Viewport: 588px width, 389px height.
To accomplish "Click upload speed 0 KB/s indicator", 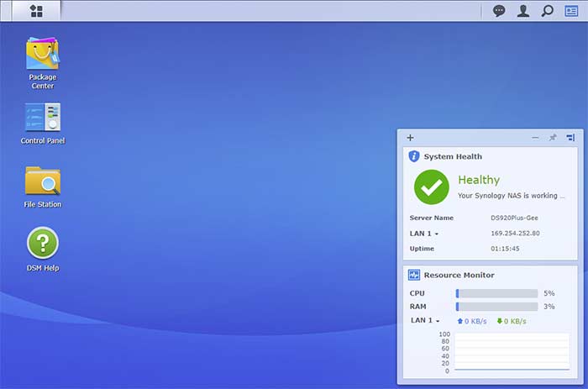I will 472,321.
